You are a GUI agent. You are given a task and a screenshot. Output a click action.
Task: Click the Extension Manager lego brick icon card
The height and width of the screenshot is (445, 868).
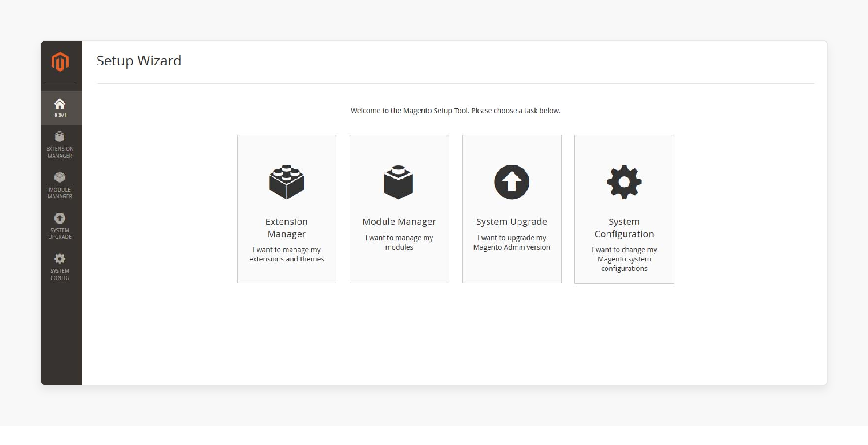pyautogui.click(x=287, y=182)
